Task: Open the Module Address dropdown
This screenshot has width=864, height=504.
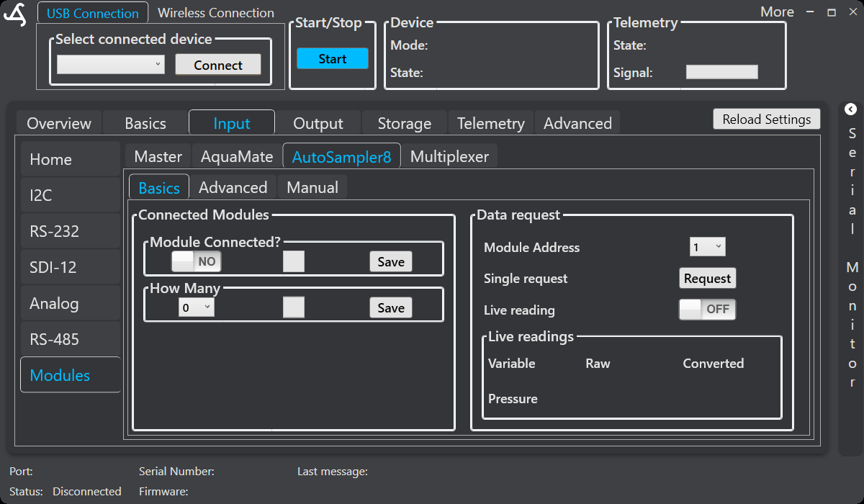Action: (x=707, y=247)
